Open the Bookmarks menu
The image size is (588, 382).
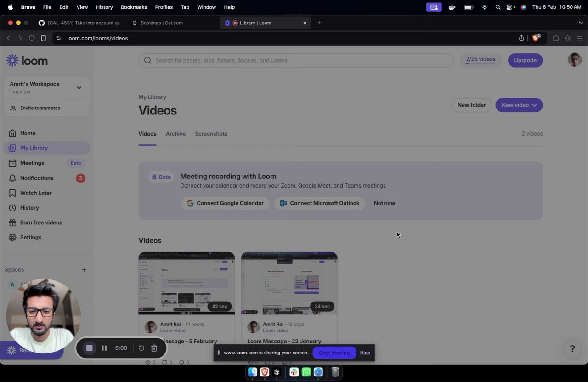click(134, 7)
